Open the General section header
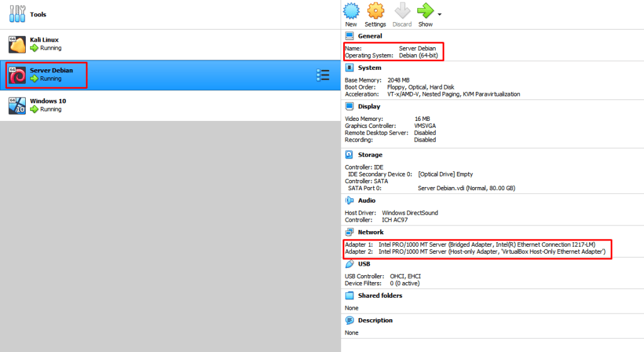 pos(370,36)
